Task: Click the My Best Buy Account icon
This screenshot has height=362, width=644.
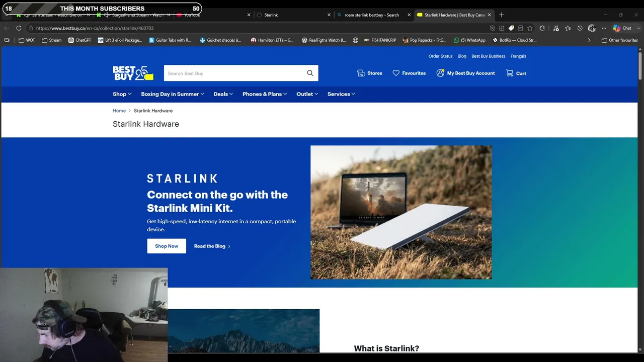Action: point(440,73)
